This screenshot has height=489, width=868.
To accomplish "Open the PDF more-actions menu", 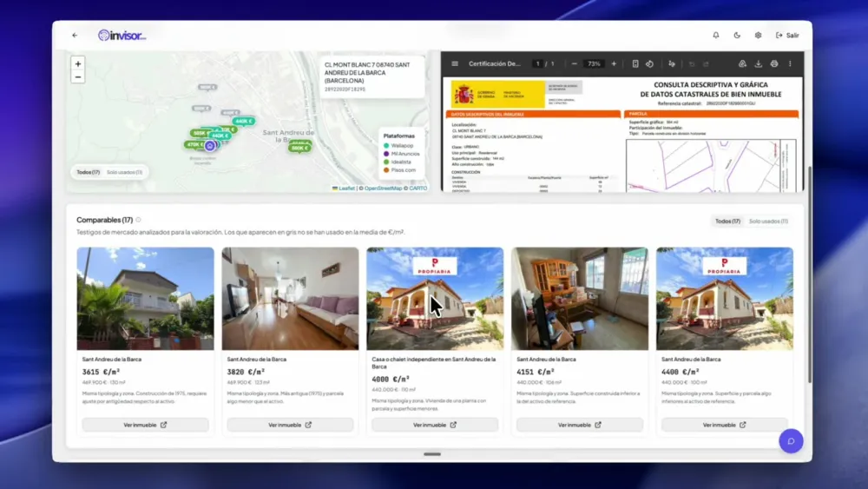I will point(790,63).
